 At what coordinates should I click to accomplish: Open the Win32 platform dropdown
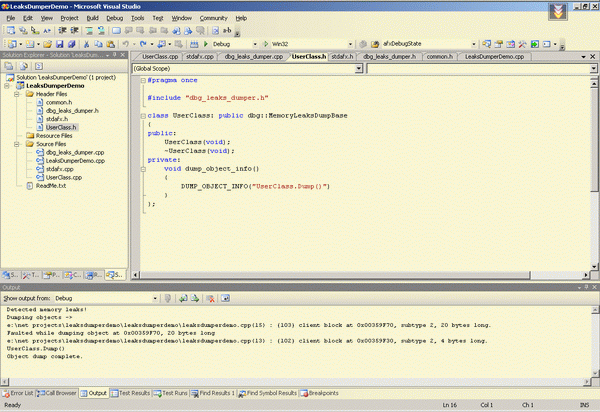click(x=350, y=44)
